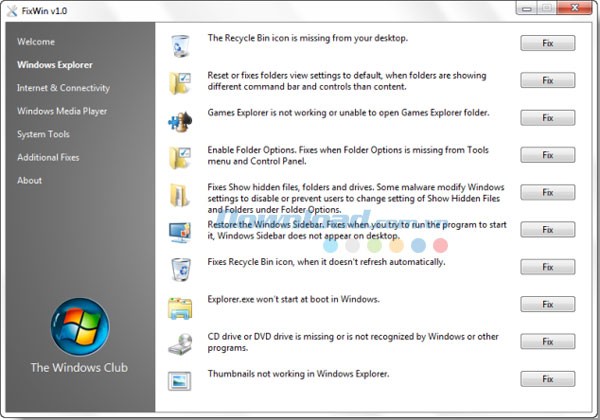Click the Thumbnails not working picture icon
The height and width of the screenshot is (420, 600).
click(x=181, y=380)
